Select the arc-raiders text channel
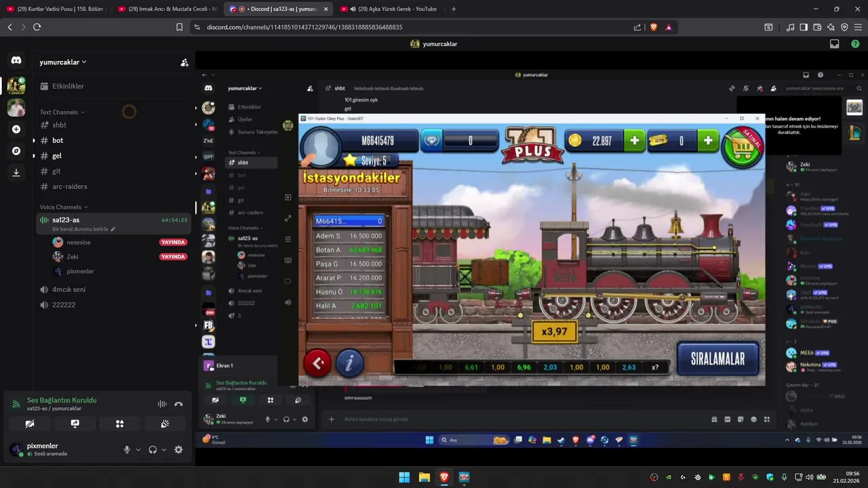Image resolution: width=868 pixels, height=488 pixels. (x=113, y=186)
